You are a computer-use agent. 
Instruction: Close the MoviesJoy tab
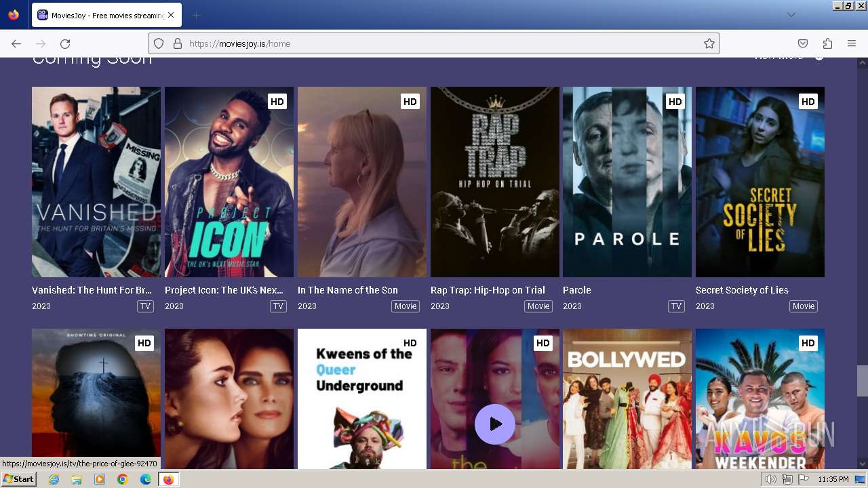[171, 15]
